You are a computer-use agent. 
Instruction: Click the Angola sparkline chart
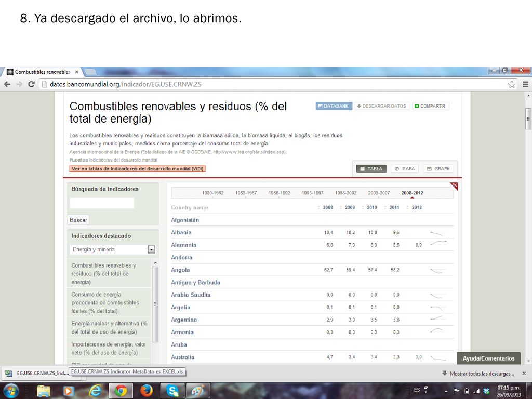point(437,270)
